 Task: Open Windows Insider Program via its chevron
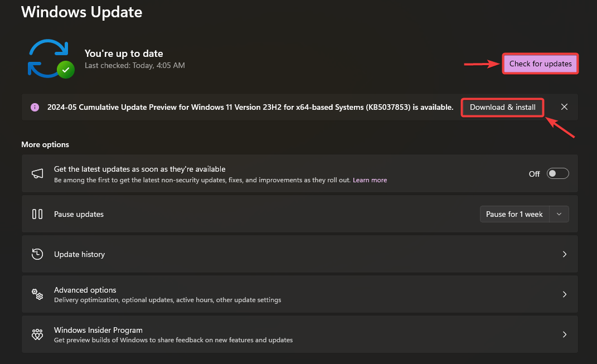click(564, 334)
